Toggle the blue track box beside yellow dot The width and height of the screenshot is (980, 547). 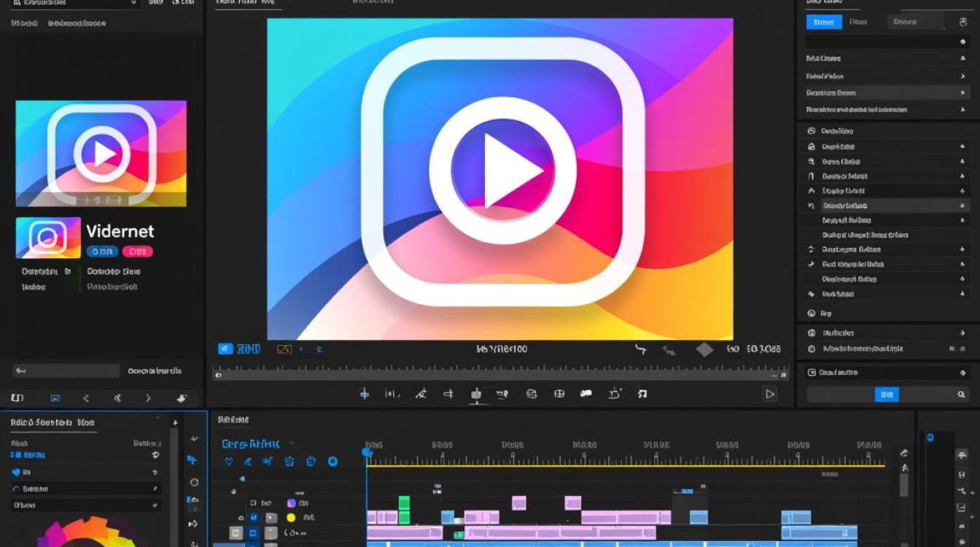point(253,517)
